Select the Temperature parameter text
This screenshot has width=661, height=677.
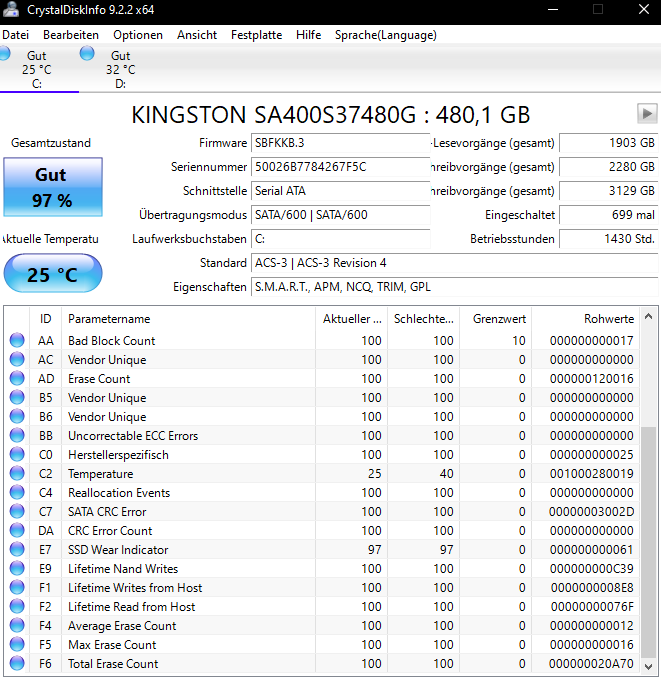tap(101, 474)
